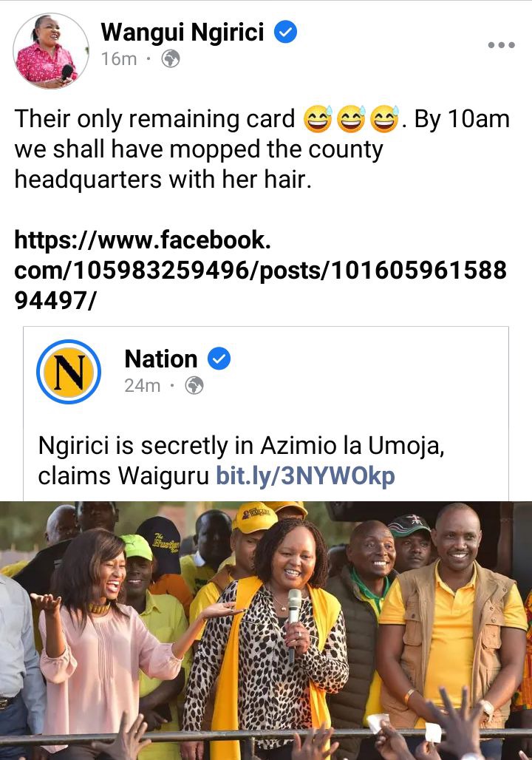Click the middle laughing sweat emoji
Screen dimensions: 532x760
click(x=351, y=119)
